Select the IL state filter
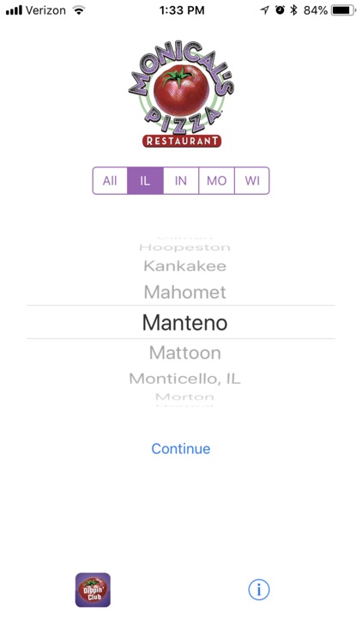Viewport: 362px width, 644px height. [x=145, y=180]
